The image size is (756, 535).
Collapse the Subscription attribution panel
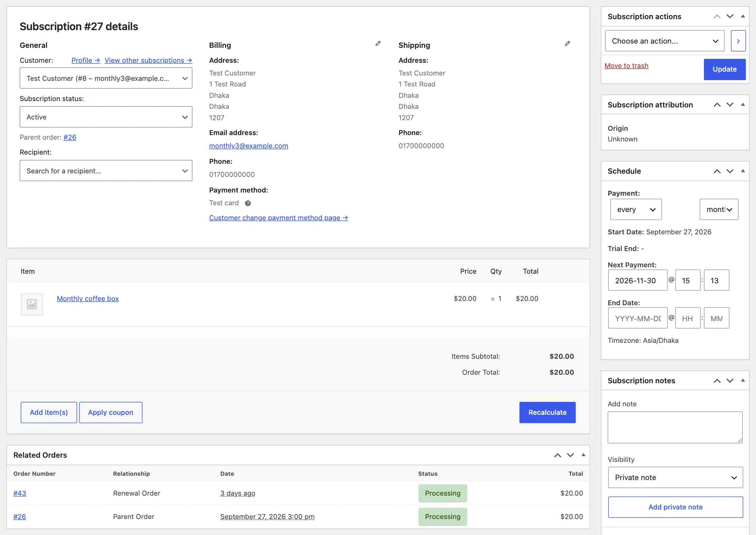pyautogui.click(x=743, y=105)
